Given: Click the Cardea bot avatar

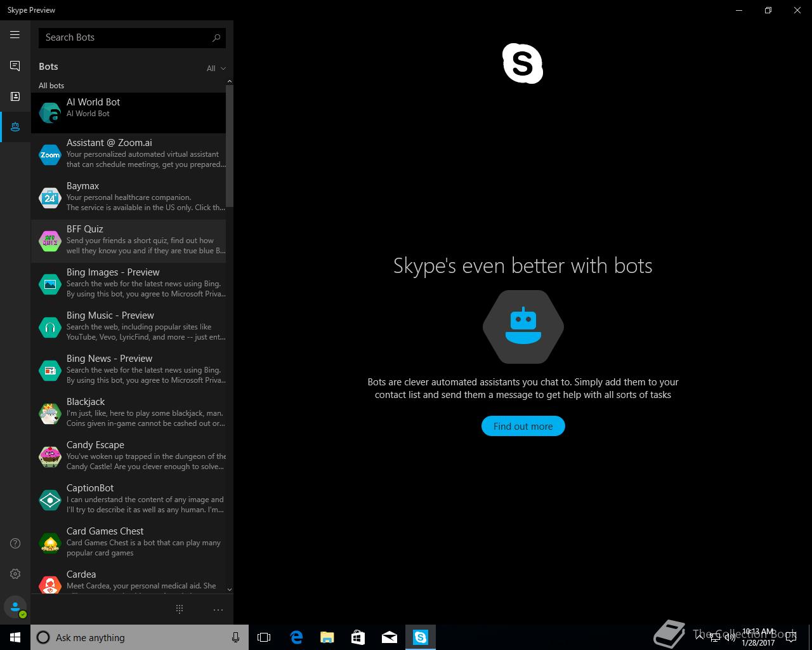Looking at the screenshot, I should (x=49, y=584).
